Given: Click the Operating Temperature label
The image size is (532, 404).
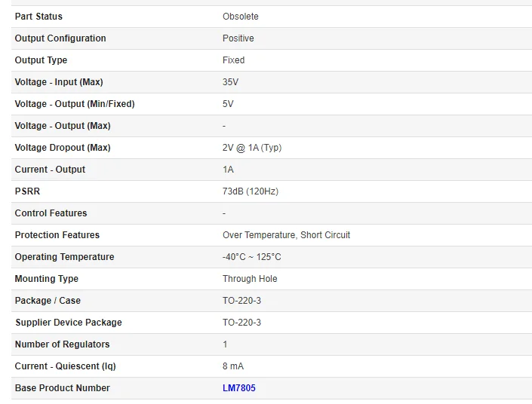Looking at the screenshot, I should pyautogui.click(x=64, y=257).
